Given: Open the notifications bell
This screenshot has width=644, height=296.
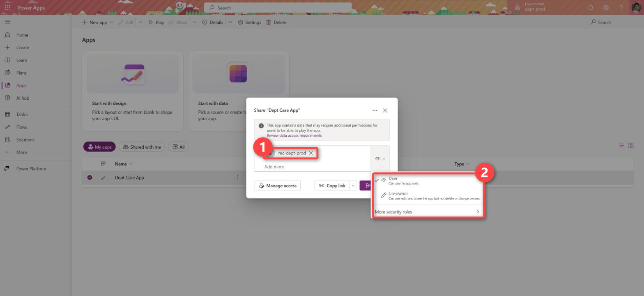Looking at the screenshot, I should click(x=591, y=7).
